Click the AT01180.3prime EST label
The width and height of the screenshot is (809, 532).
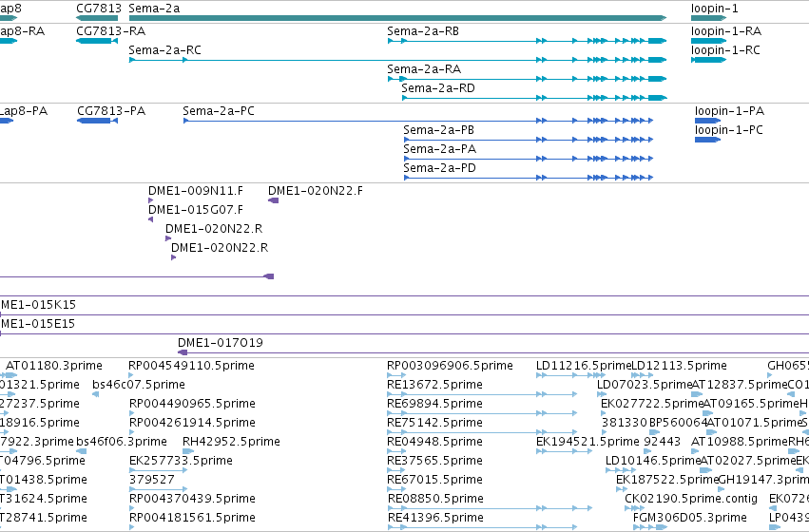click(54, 366)
